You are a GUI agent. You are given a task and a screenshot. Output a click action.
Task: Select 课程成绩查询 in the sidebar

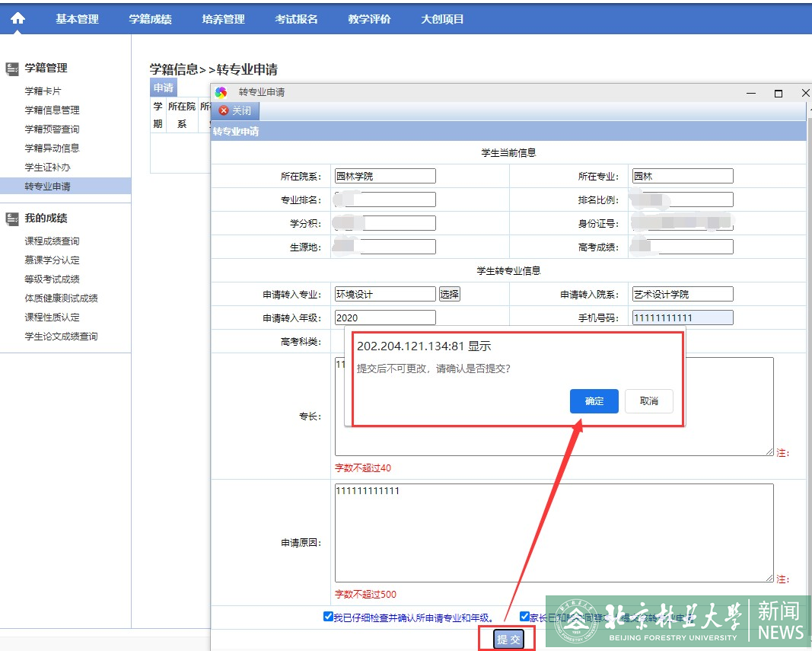[52, 241]
